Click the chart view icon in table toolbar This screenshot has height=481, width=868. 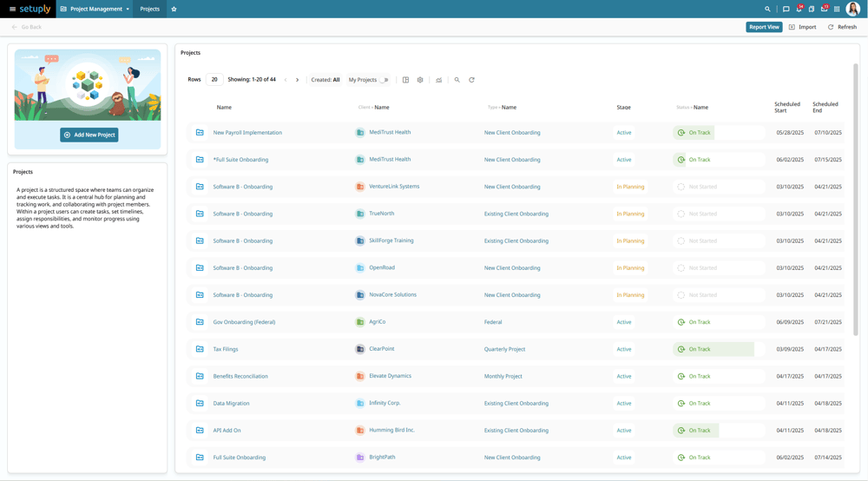point(438,80)
